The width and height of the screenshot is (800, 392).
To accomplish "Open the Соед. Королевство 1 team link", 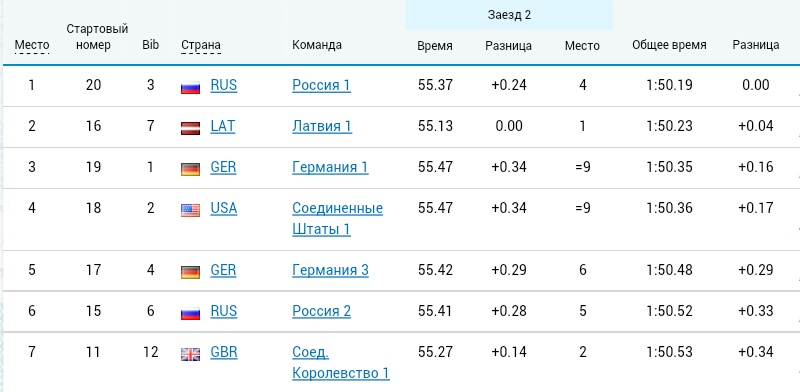I will tap(341, 362).
